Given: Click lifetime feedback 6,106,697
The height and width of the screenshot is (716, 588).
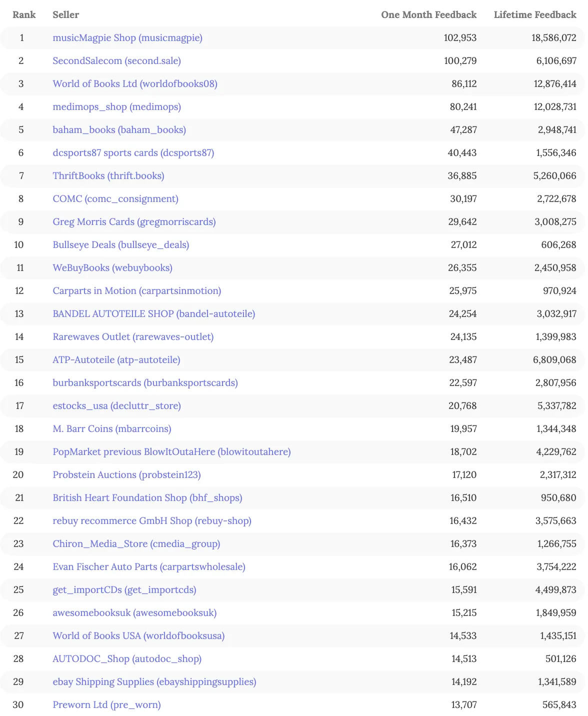Looking at the screenshot, I should click(x=556, y=61).
